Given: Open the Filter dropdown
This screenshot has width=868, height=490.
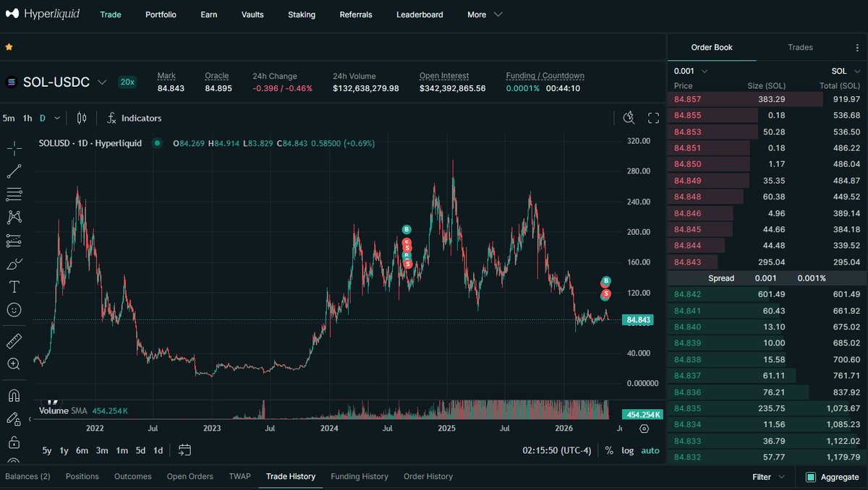Looking at the screenshot, I should click(x=768, y=477).
